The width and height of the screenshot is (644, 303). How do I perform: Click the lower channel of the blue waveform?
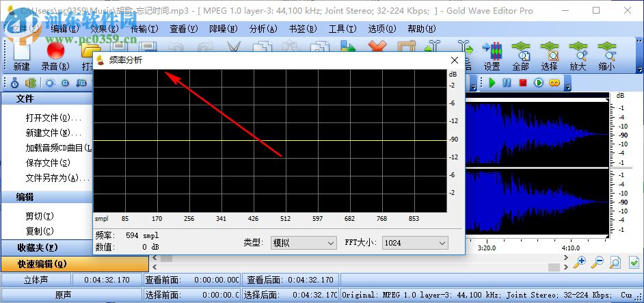(x=537, y=202)
